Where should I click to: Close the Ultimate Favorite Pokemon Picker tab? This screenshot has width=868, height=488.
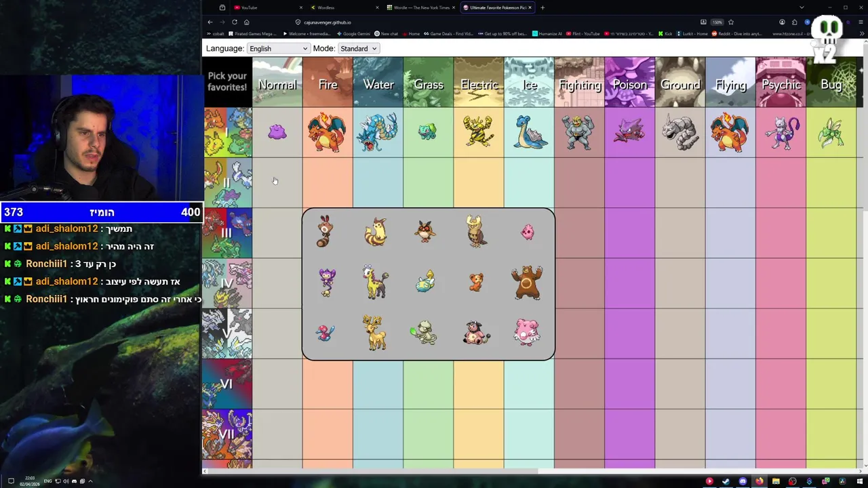tap(530, 7)
